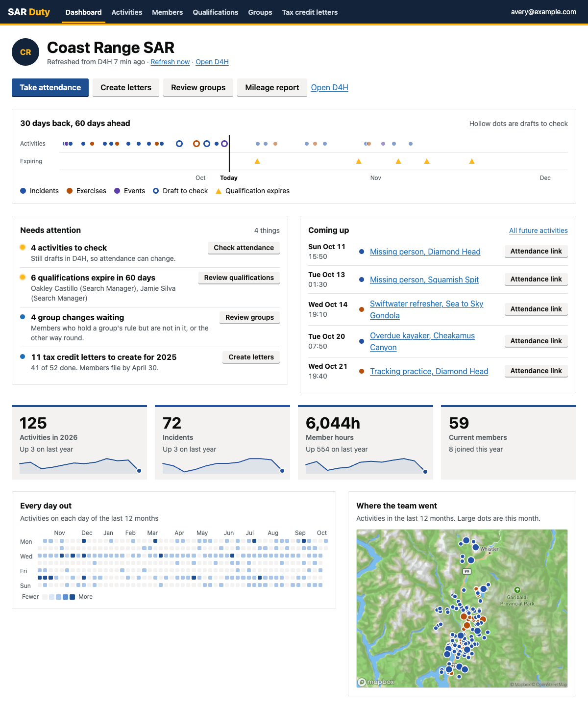Click Review groups beside Mileage report

pyautogui.click(x=198, y=87)
